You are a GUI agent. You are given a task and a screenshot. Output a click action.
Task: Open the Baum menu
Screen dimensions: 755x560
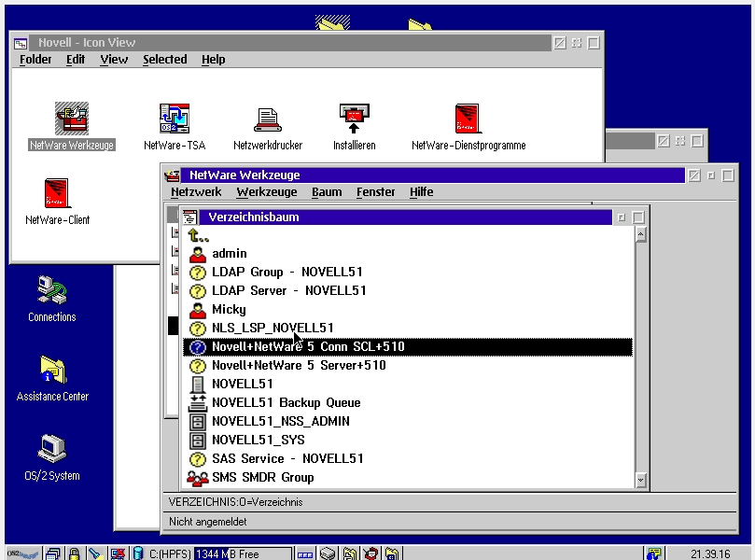(x=327, y=192)
